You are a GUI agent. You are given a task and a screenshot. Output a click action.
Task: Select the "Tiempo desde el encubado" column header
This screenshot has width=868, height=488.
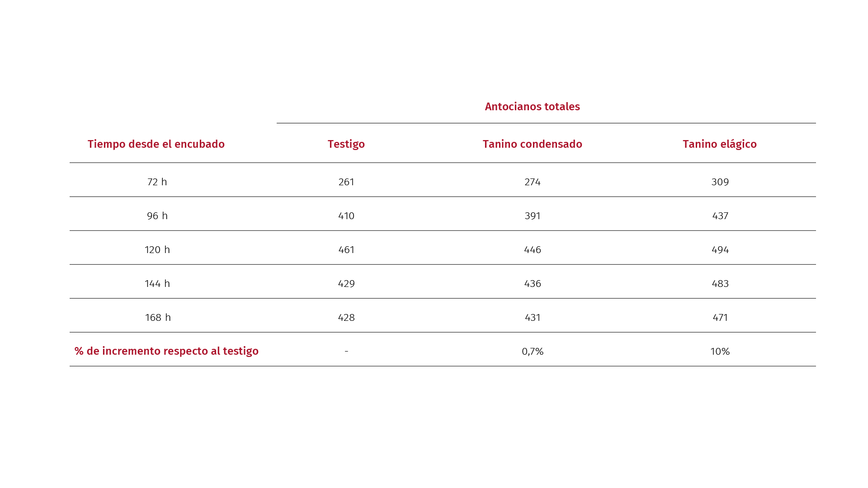pyautogui.click(x=156, y=144)
